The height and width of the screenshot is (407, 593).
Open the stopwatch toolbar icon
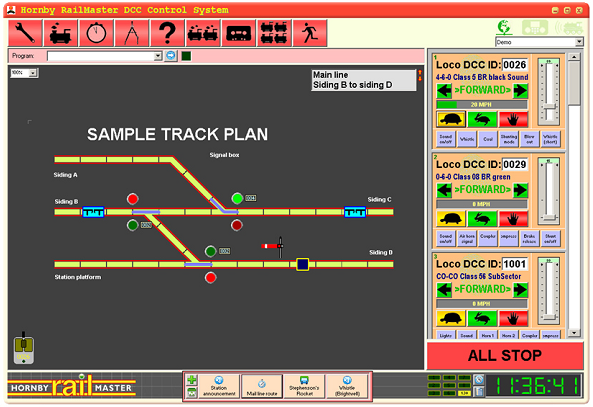[96, 33]
